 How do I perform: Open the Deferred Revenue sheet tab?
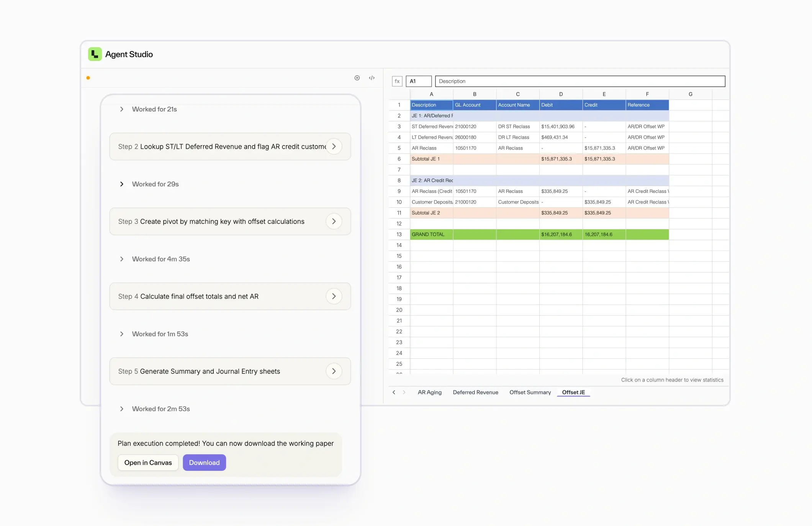[475, 392]
